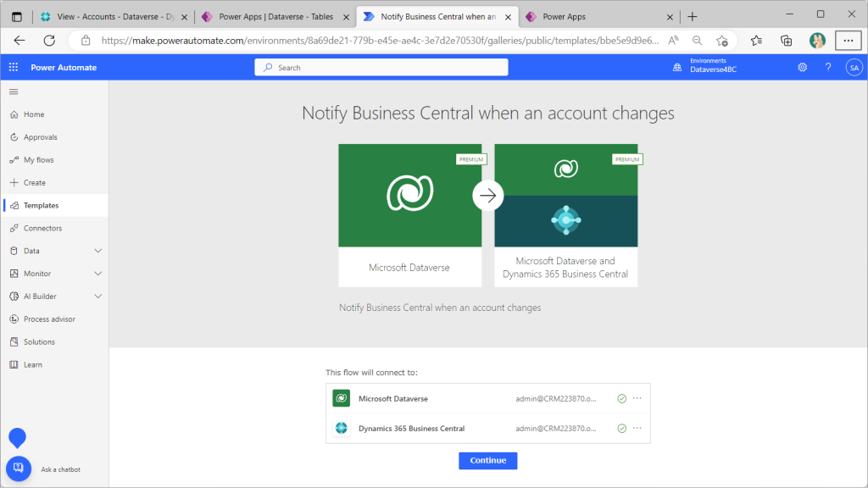Click the browser address bar URL
This screenshot has height=488, width=868.
pos(381,41)
